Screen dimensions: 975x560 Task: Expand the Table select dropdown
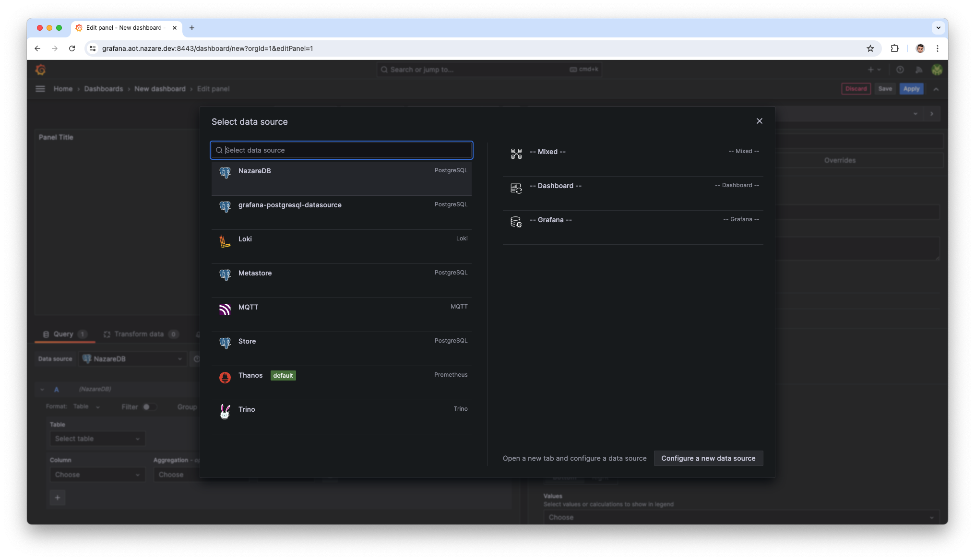coord(97,438)
